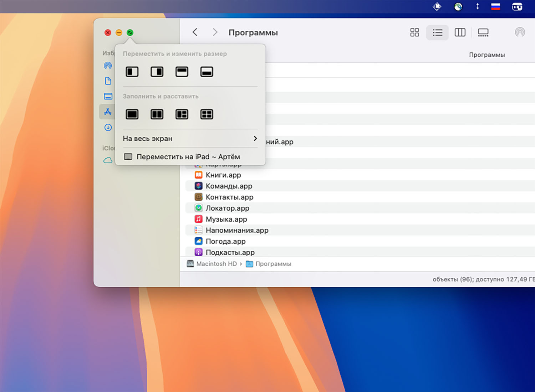Tile window to right half of screen
This screenshot has height=392, width=535.
[x=157, y=72]
